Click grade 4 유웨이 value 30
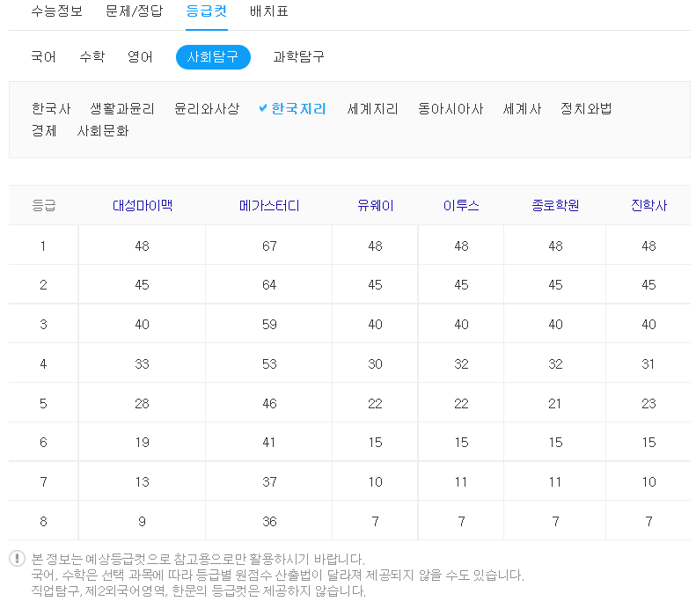Screen dimensions: 696x616 [x=375, y=364]
